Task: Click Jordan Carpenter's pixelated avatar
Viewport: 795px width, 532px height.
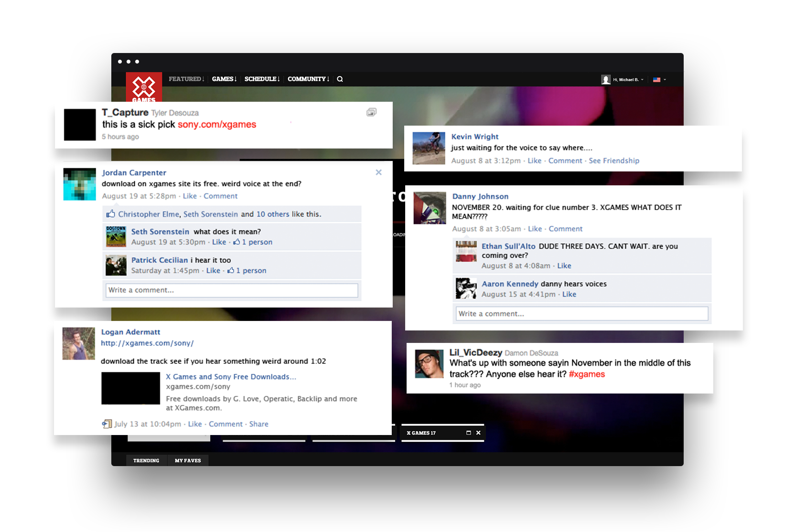Action: pos(79,184)
